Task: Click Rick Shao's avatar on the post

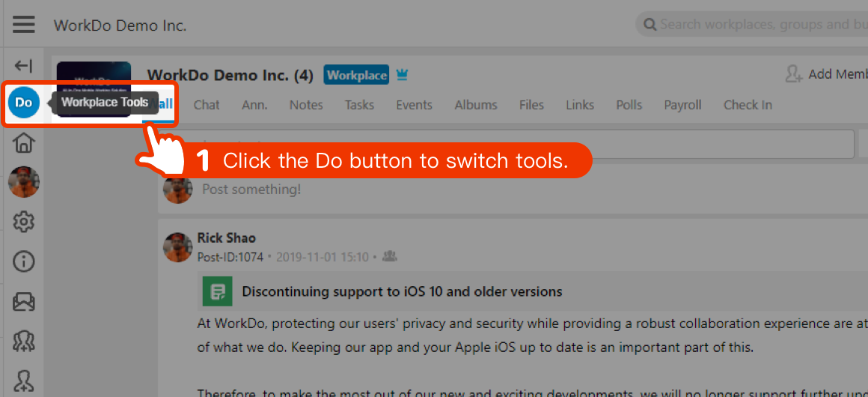Action: click(x=177, y=247)
